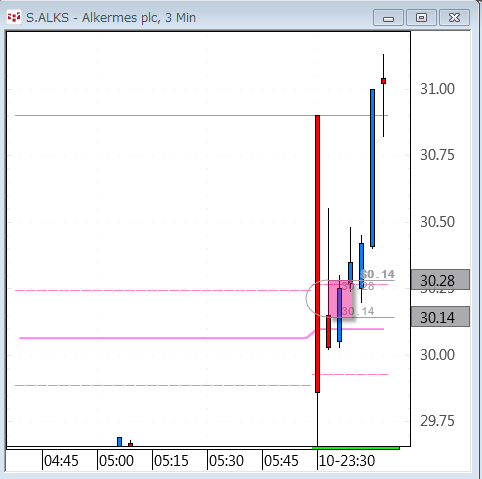Click the 05:15 time axis label
The width and height of the screenshot is (482, 479).
(171, 461)
